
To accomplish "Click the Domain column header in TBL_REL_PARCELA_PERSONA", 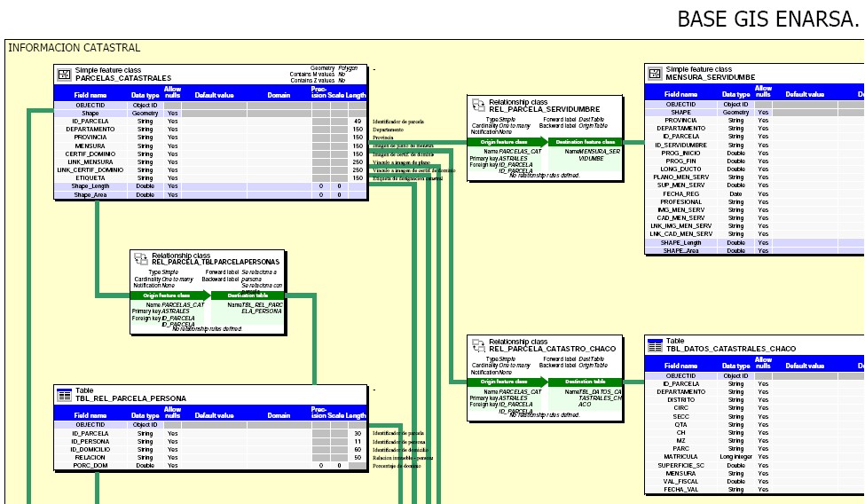I will point(279,415).
